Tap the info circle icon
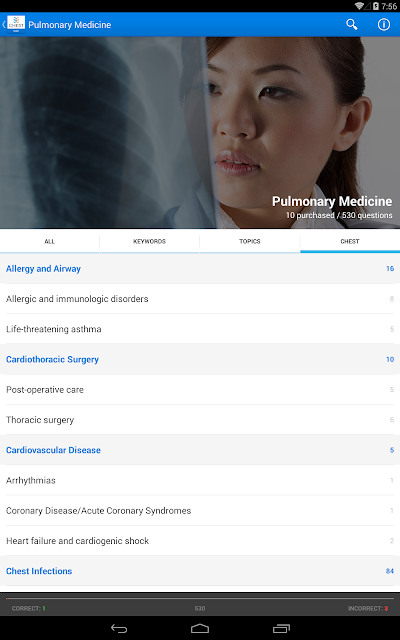The image size is (400, 640). click(x=384, y=24)
